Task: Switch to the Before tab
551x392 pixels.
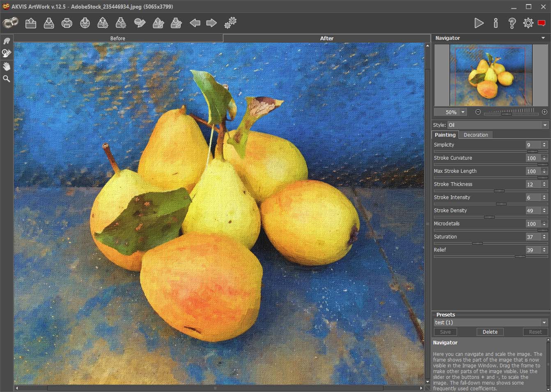Action: point(118,38)
